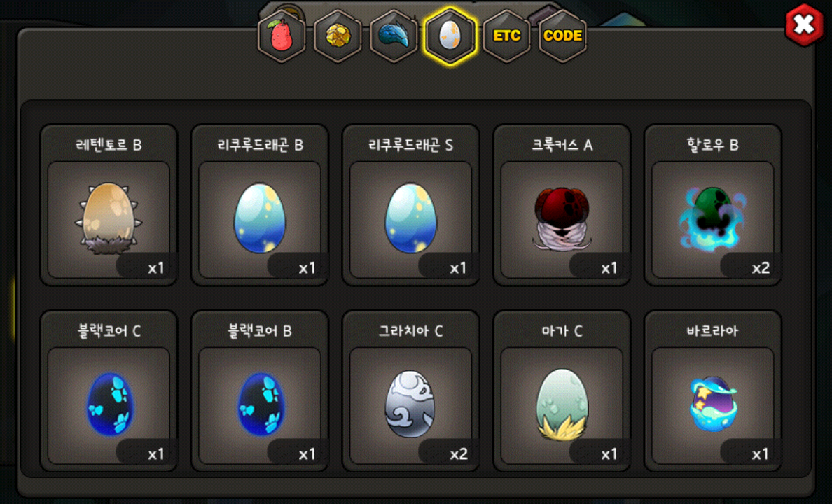The image size is (832, 504).
Task: Select the silver swirl 그라치아 C egg
Action: pos(410,391)
